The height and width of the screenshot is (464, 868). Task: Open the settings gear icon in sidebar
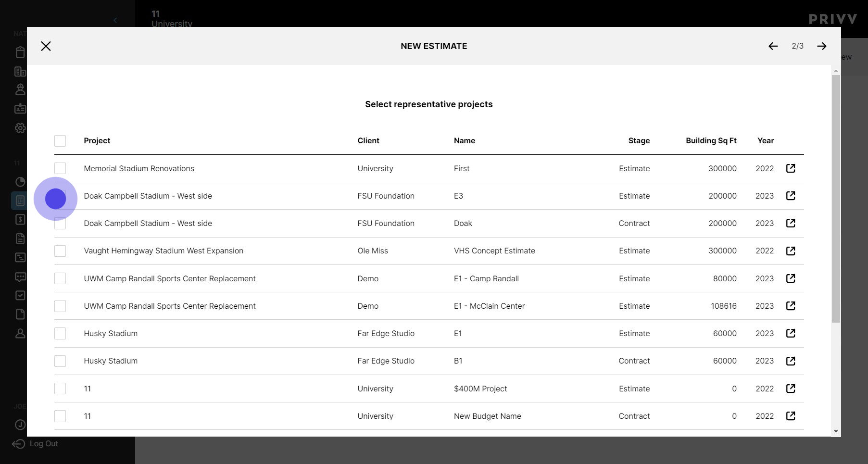click(x=20, y=128)
